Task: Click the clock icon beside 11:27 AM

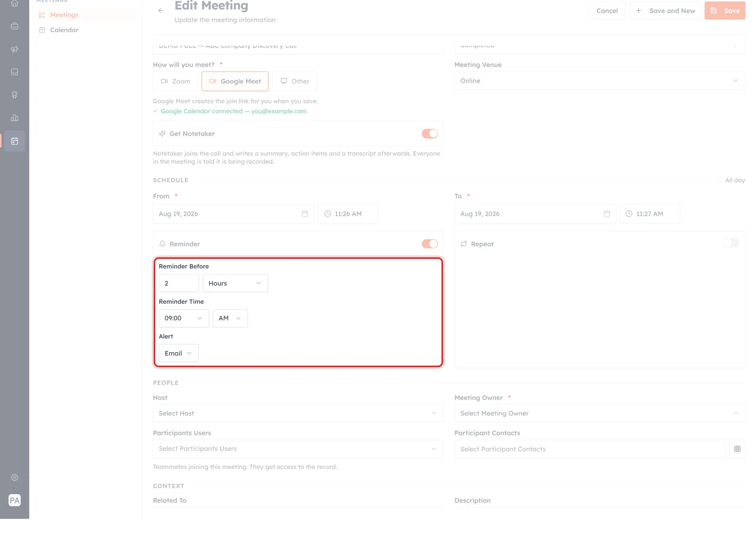Action: (629, 214)
